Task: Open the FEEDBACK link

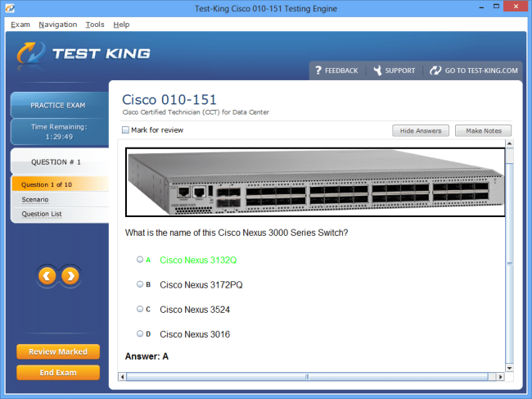Action: point(341,70)
